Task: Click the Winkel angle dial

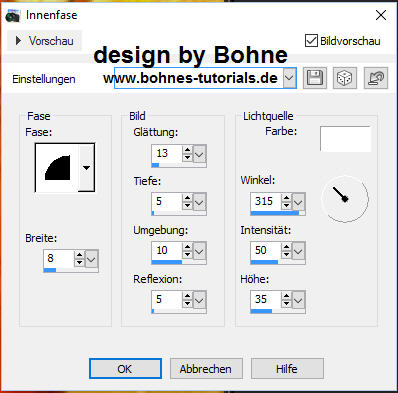Action: click(345, 199)
